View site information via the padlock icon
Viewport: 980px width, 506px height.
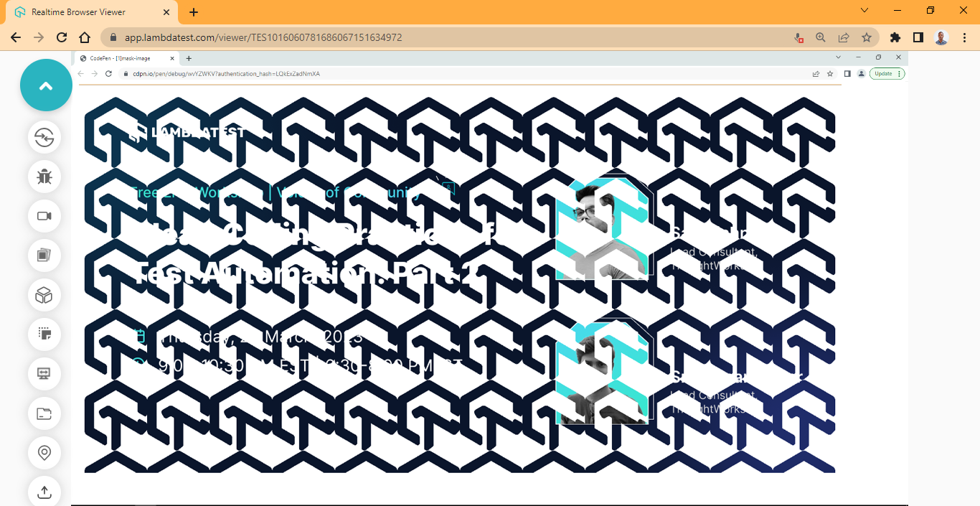113,37
